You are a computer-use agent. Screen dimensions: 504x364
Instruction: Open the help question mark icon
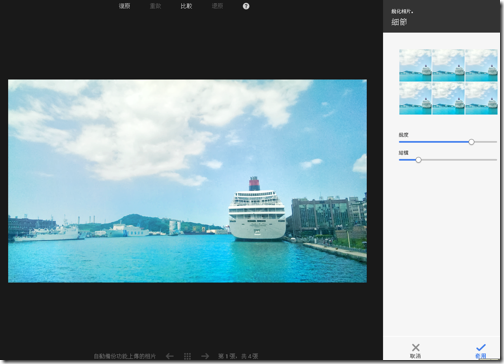246,6
